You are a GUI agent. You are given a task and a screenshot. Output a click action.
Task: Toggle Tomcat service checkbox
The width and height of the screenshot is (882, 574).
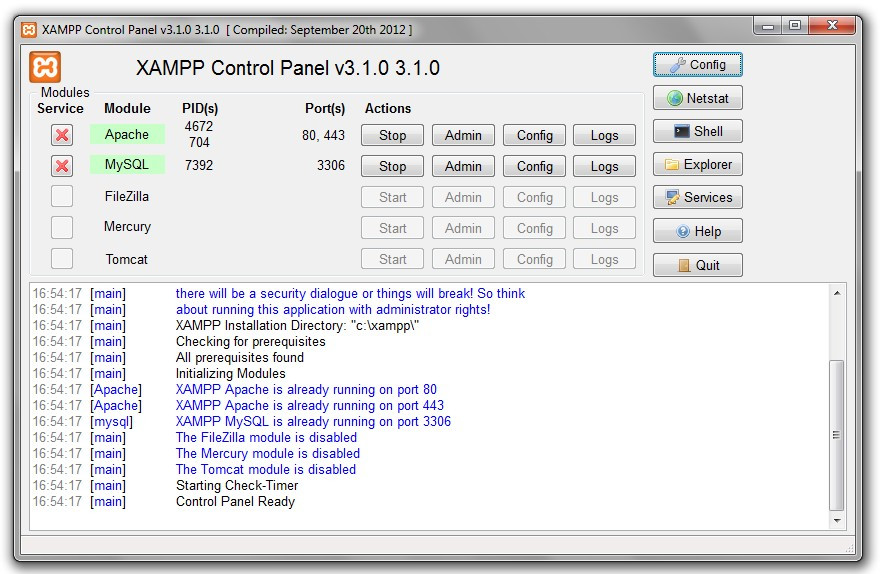click(62, 258)
